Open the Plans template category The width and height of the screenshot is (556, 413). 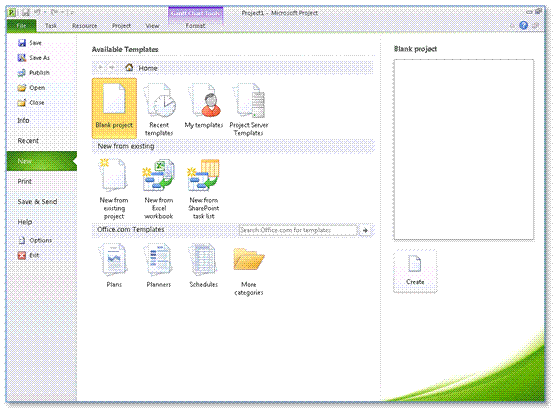pos(114,265)
